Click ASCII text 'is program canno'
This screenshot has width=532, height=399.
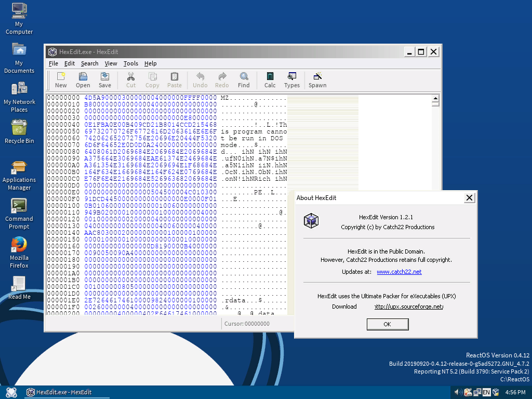[254, 131]
